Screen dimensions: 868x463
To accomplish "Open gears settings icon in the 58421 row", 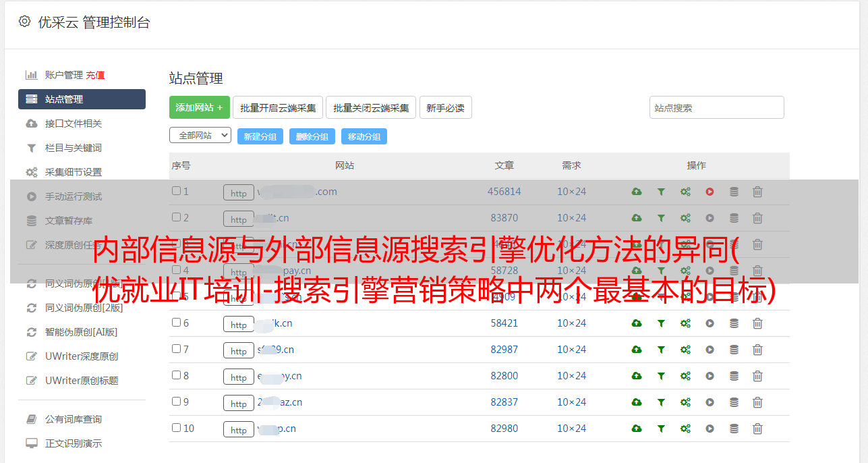I will point(685,323).
